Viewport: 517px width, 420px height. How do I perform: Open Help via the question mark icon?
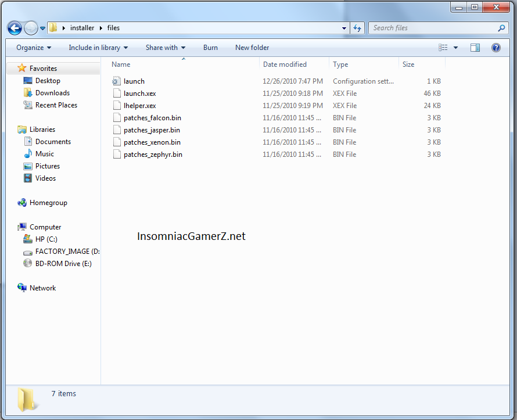(x=496, y=48)
